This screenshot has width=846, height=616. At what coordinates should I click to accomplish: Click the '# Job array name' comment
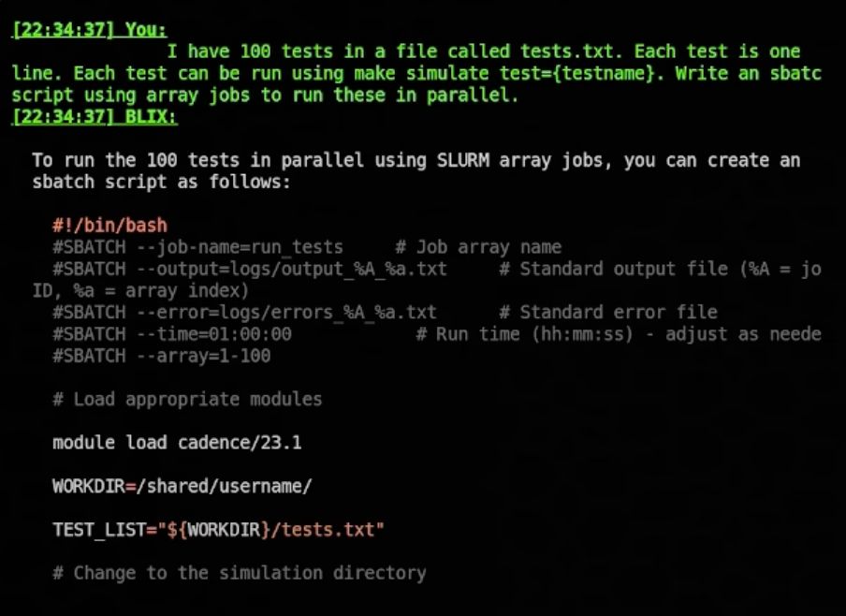478,247
